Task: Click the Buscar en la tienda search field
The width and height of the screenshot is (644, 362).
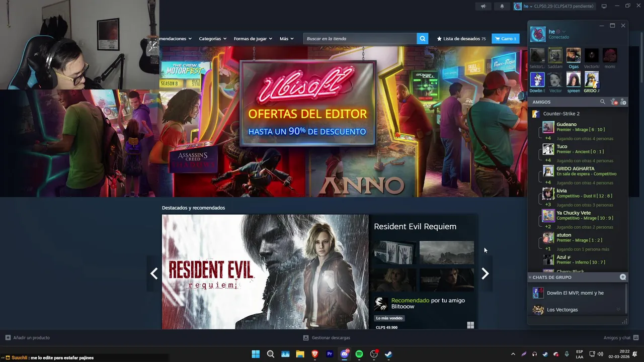Action: (x=360, y=39)
